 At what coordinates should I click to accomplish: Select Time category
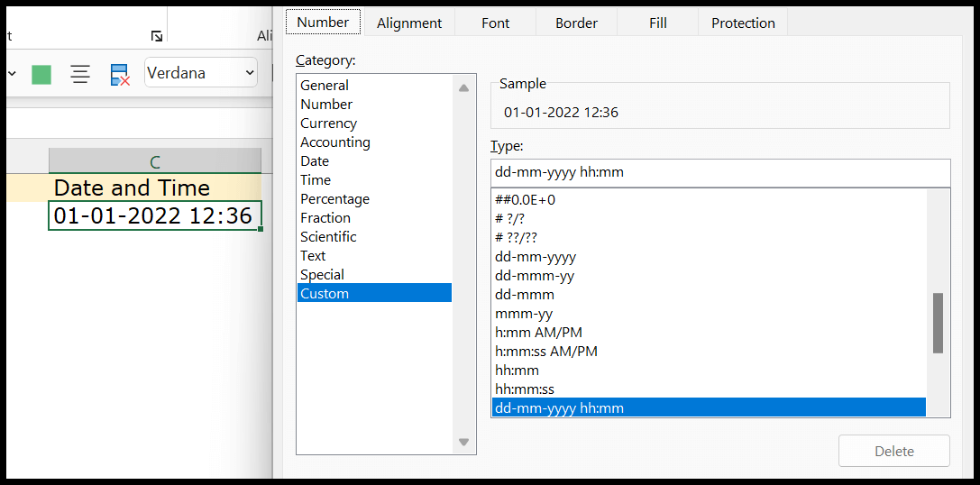(374, 180)
